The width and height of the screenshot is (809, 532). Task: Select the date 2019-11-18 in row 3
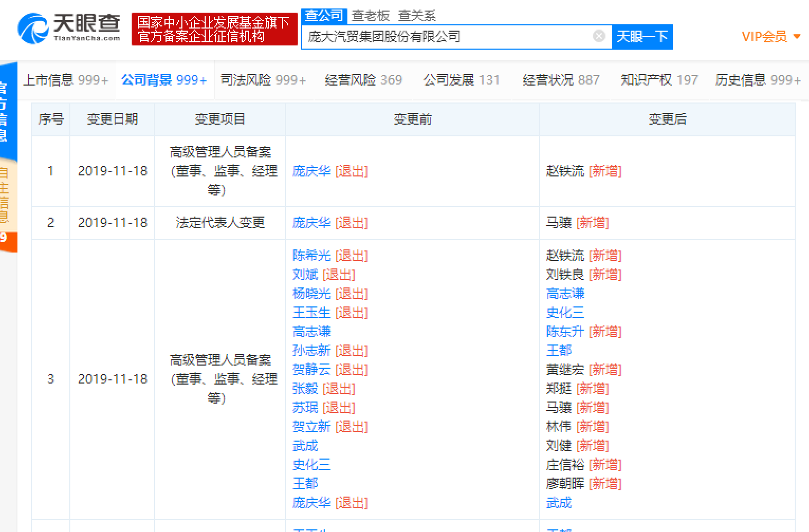(113, 379)
